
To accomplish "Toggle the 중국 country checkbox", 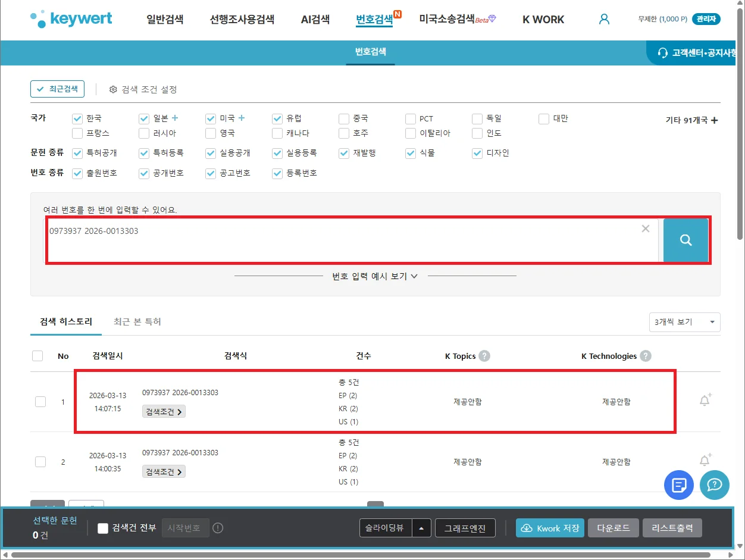I will point(344,118).
